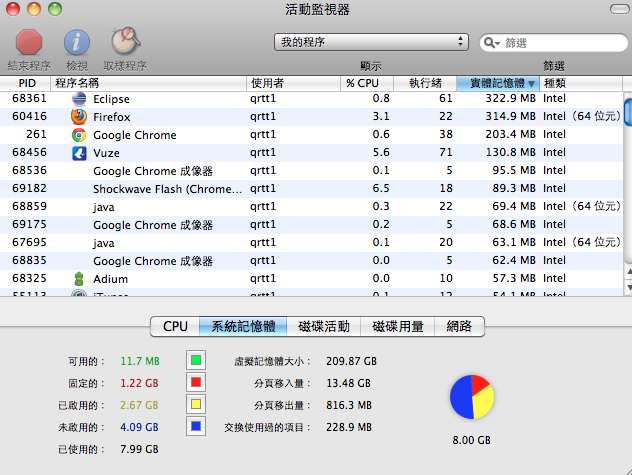Select the Firefox app icon in process list

click(79, 117)
